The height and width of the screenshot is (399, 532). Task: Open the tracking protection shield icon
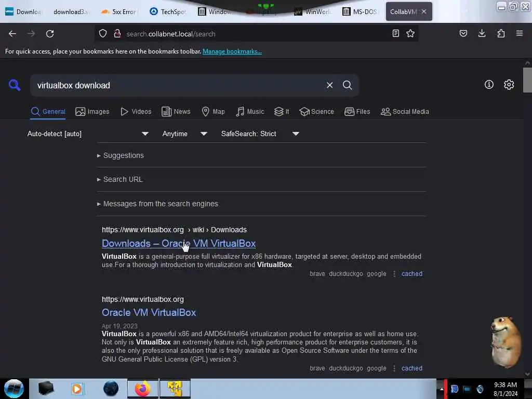103,34
